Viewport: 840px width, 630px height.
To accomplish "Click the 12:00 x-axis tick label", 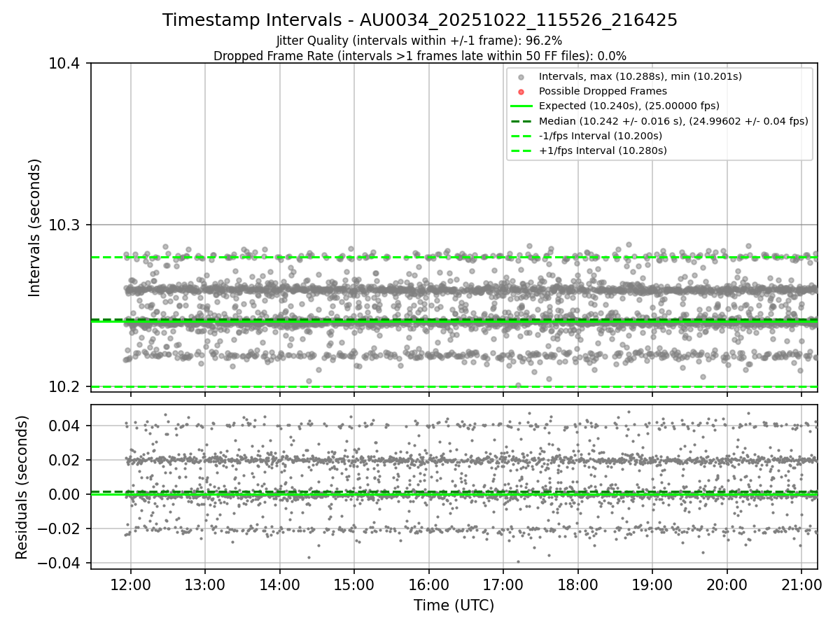I will [x=131, y=585].
